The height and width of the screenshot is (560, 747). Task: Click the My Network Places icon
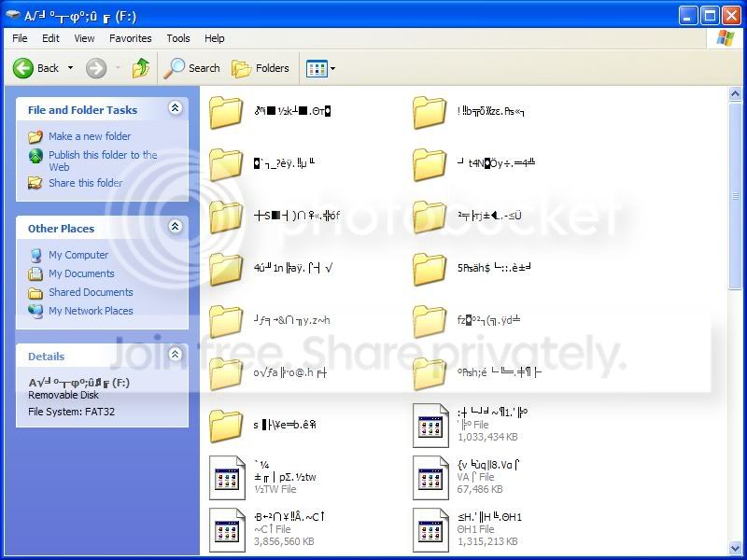[35, 311]
